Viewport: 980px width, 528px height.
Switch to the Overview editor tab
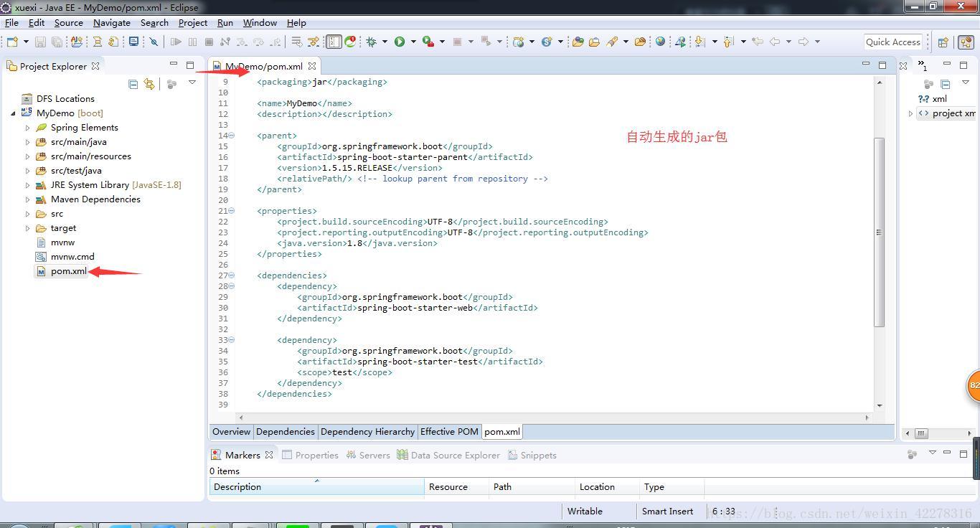(231, 432)
